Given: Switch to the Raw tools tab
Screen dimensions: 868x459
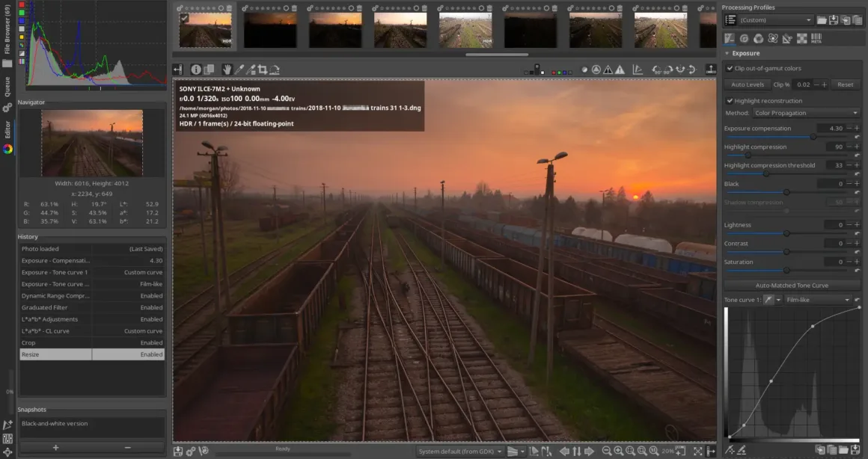Looking at the screenshot, I should [x=801, y=38].
